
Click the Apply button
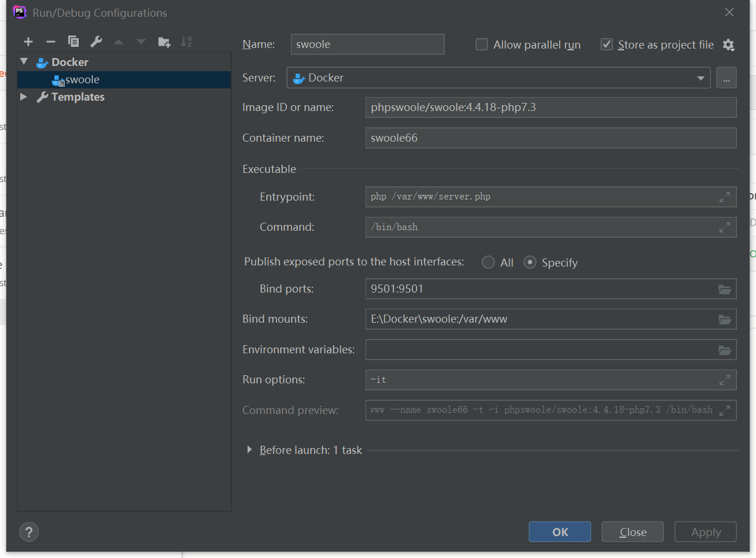coord(706,532)
